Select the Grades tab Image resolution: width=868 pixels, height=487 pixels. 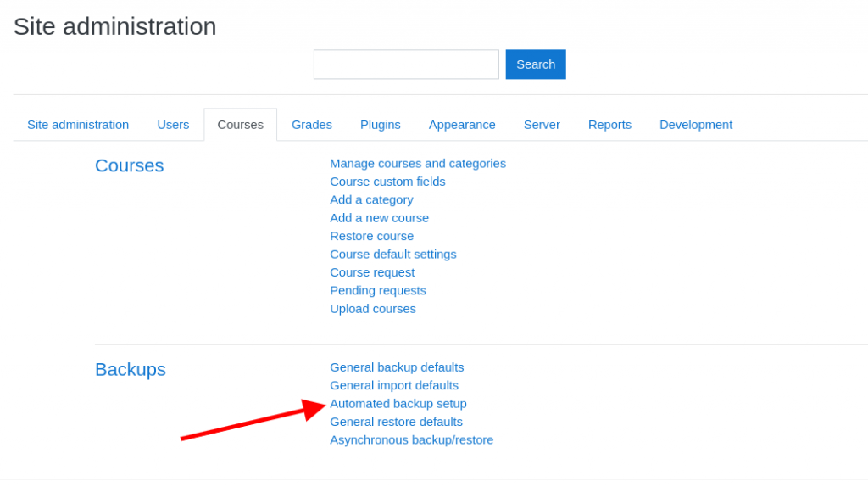[x=311, y=125]
